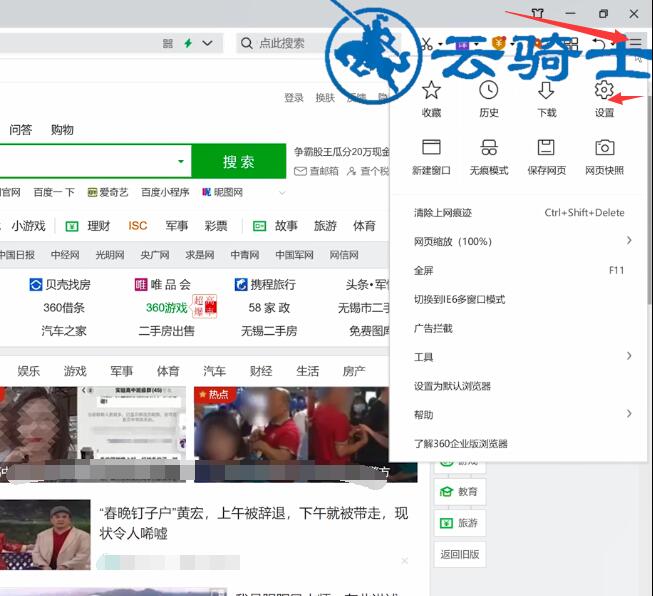Switch to 房产 news tab
This screenshot has height=596, width=653.
[x=354, y=371]
